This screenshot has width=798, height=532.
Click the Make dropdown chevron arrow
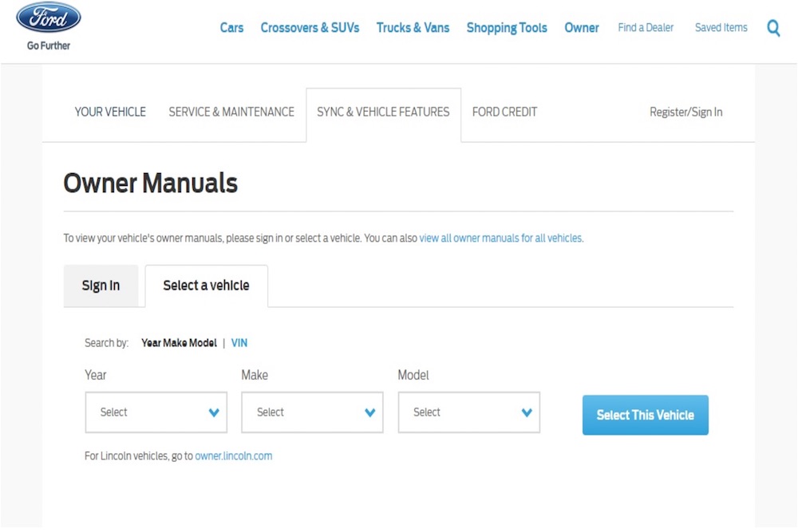point(369,412)
